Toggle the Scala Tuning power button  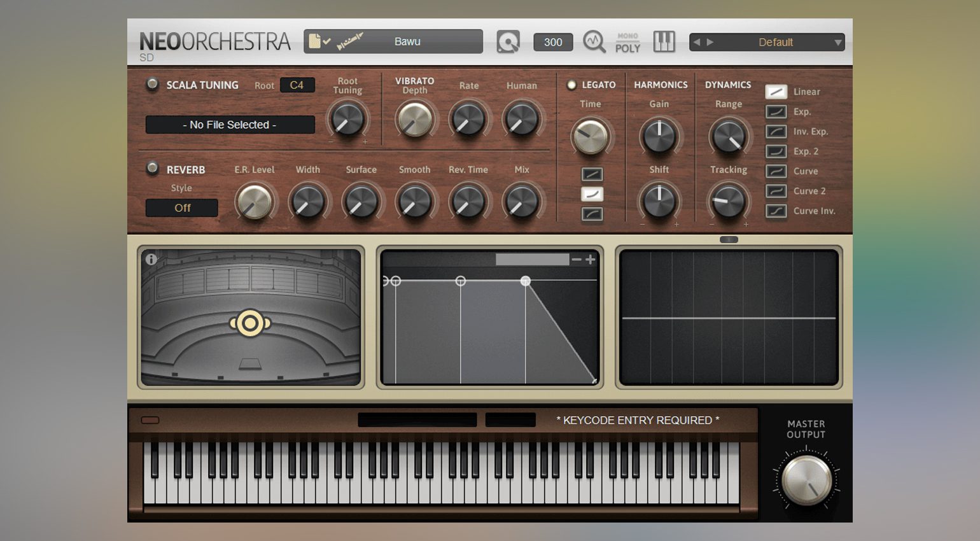coord(152,84)
